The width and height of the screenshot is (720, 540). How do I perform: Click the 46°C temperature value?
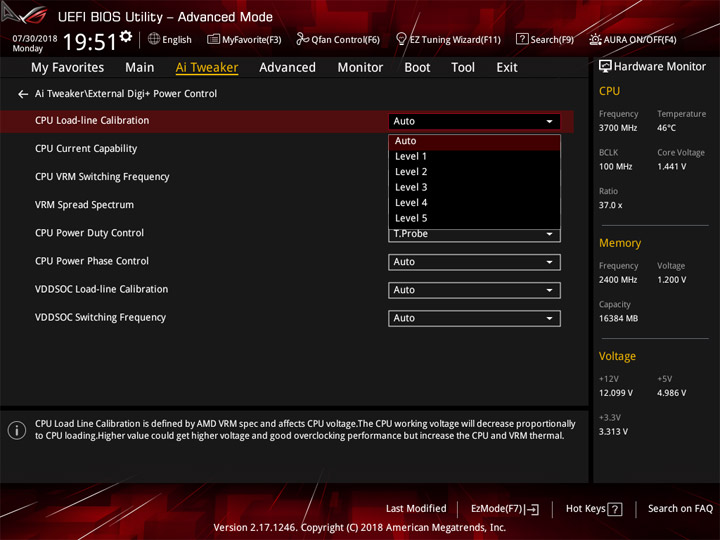[x=666, y=128]
